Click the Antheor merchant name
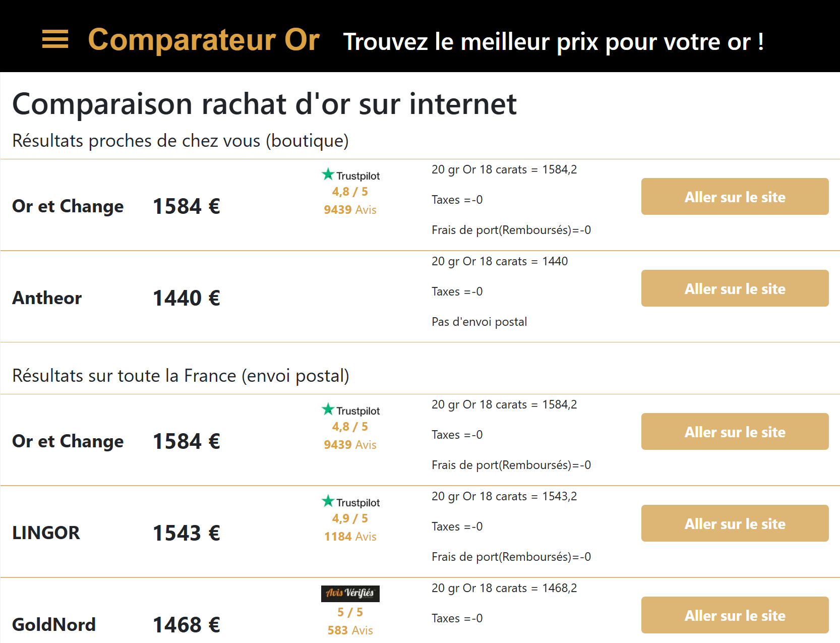Image resolution: width=840 pixels, height=643 pixels. pyautogui.click(x=47, y=298)
